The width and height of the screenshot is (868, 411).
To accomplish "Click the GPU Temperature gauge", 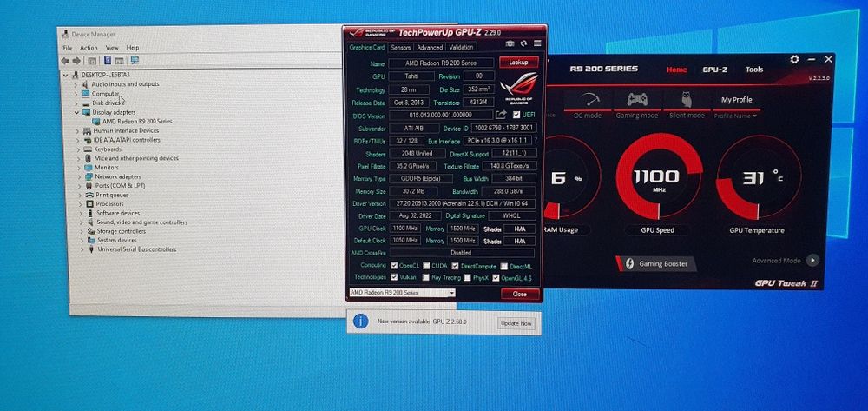I will coord(758,177).
